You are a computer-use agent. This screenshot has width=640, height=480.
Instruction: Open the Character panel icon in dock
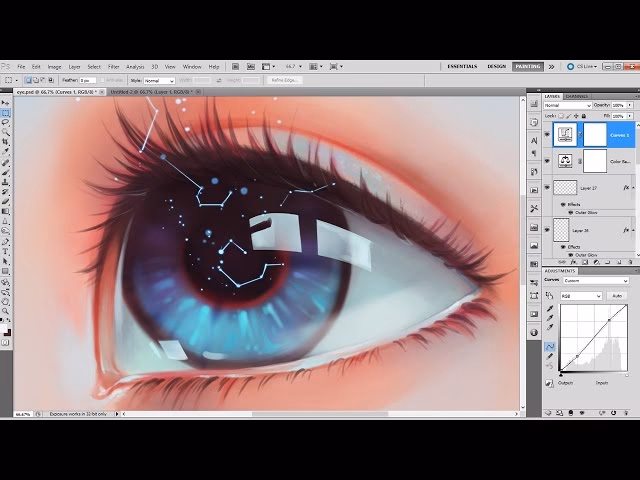534,140
